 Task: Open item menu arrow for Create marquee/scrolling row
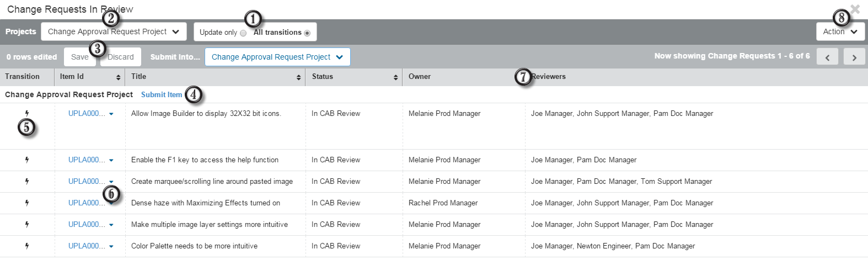point(111,182)
